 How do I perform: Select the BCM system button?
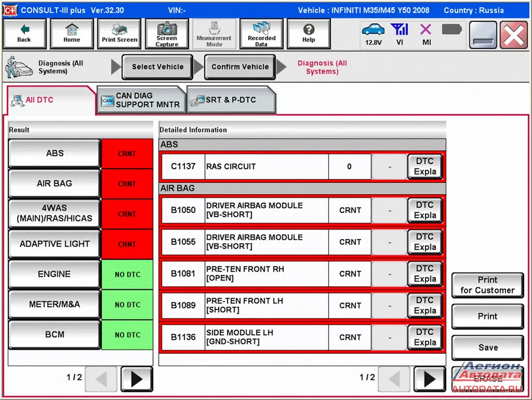[x=54, y=334]
